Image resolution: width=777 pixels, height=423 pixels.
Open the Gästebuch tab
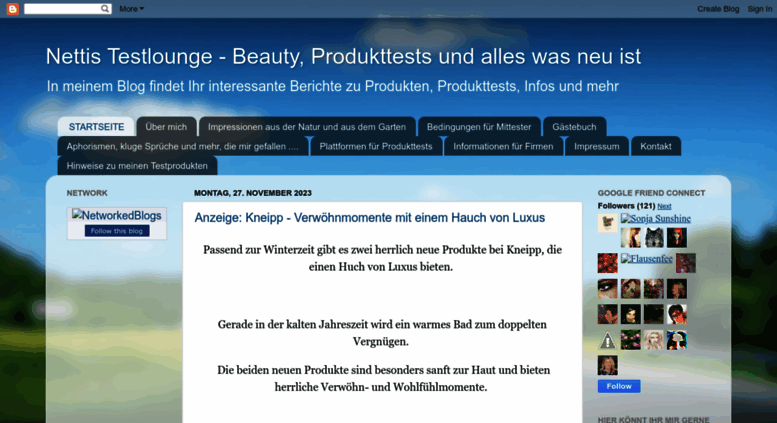tap(574, 127)
